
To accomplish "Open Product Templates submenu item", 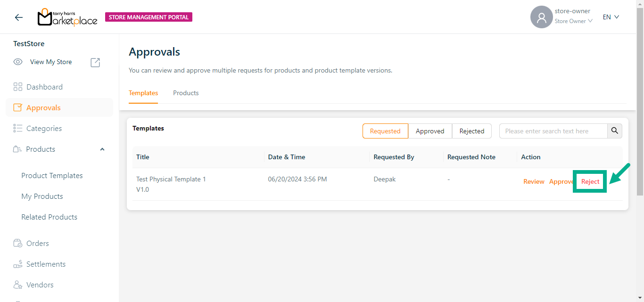I will [52, 176].
